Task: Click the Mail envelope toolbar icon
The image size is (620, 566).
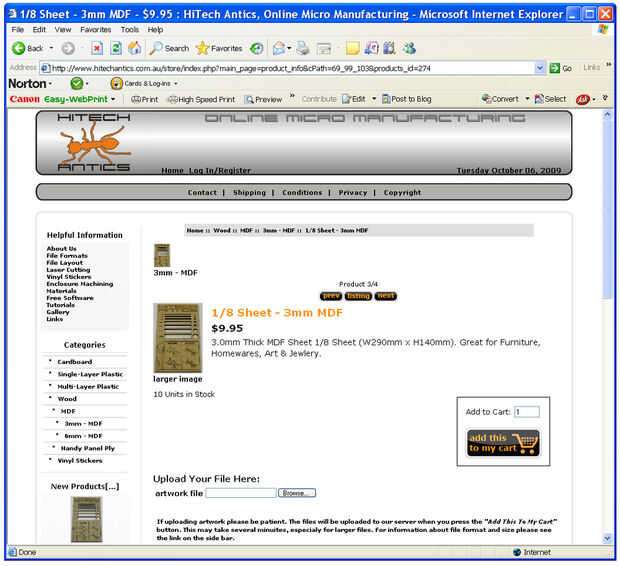Action: pos(279,48)
